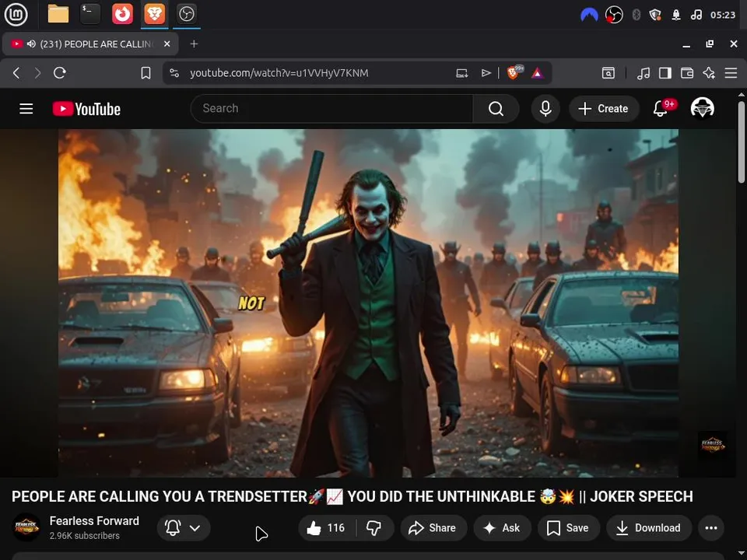The width and height of the screenshot is (747, 560).
Task: Click the Share button
Action: point(433,527)
